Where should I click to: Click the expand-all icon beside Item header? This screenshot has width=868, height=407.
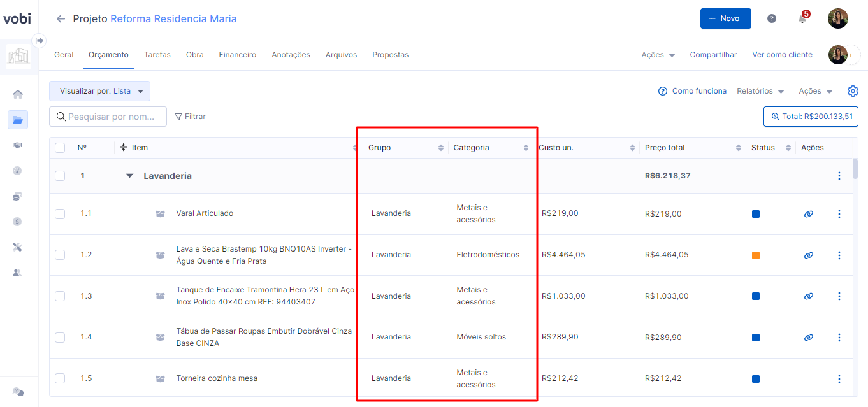coord(123,147)
